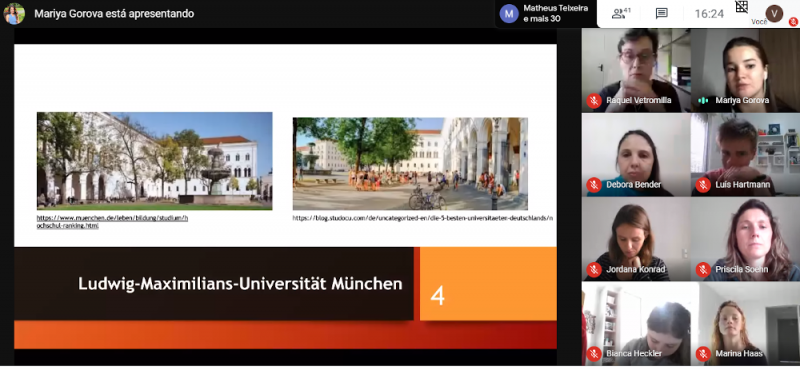Screen dimensions: 800x370
Task: Click the 'Bianca Heckler' name label
Action: 634,353
